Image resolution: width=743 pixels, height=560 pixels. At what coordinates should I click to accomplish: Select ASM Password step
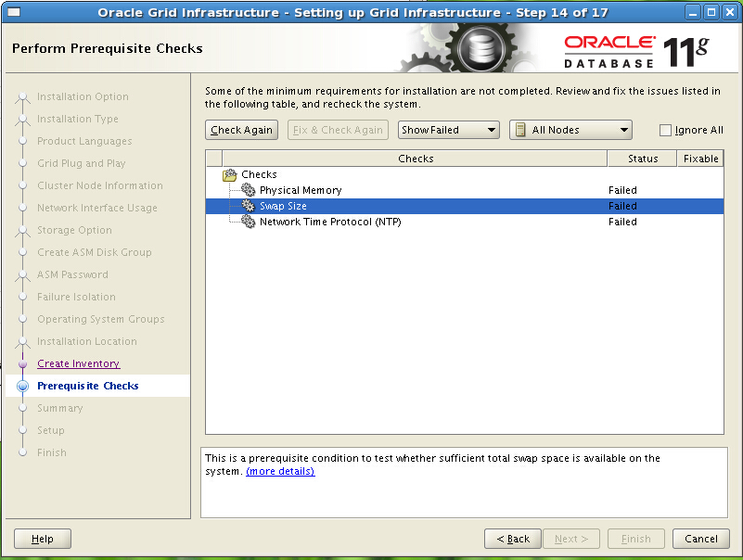(72, 274)
